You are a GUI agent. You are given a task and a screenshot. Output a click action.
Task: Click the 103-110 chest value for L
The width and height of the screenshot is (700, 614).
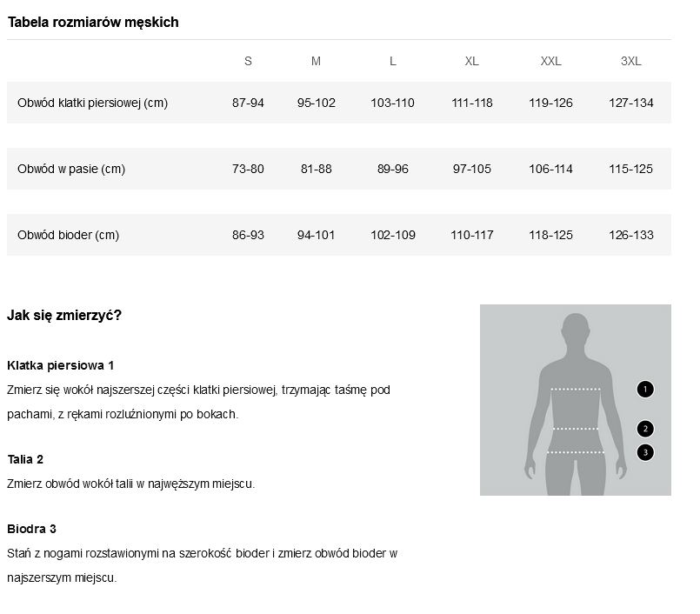392,103
